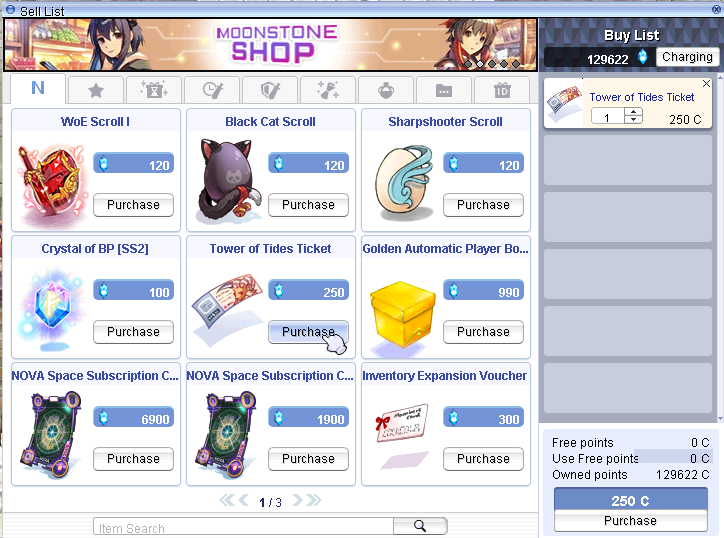Open the sparkling gift box category tab

[154, 90]
